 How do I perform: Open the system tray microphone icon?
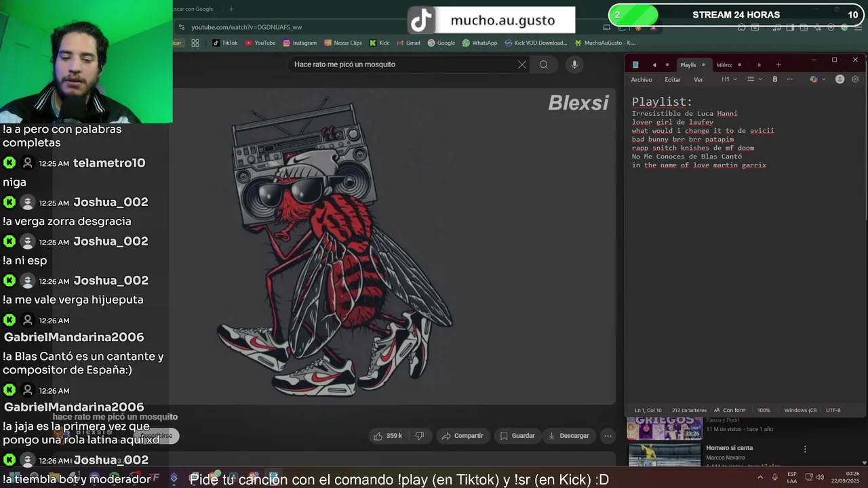pyautogui.click(x=775, y=477)
